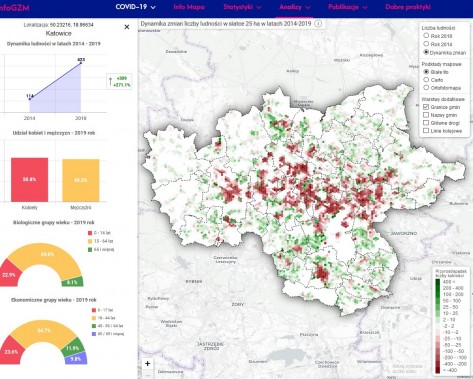Click the 'Katowice' location heading
The height and width of the screenshot is (379, 473).
(59, 33)
